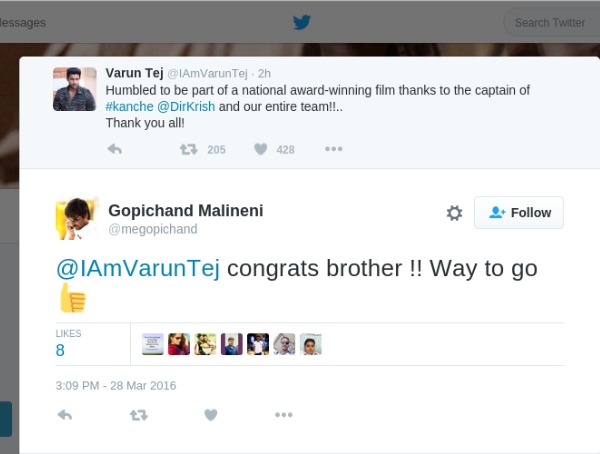Image resolution: width=600 pixels, height=454 pixels.
Task: Open Gopichand Malineni's profile picture
Action: [x=76, y=218]
